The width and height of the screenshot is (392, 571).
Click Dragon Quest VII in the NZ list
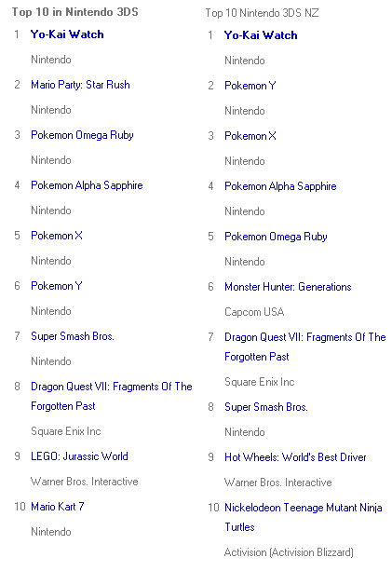pyautogui.click(x=305, y=347)
